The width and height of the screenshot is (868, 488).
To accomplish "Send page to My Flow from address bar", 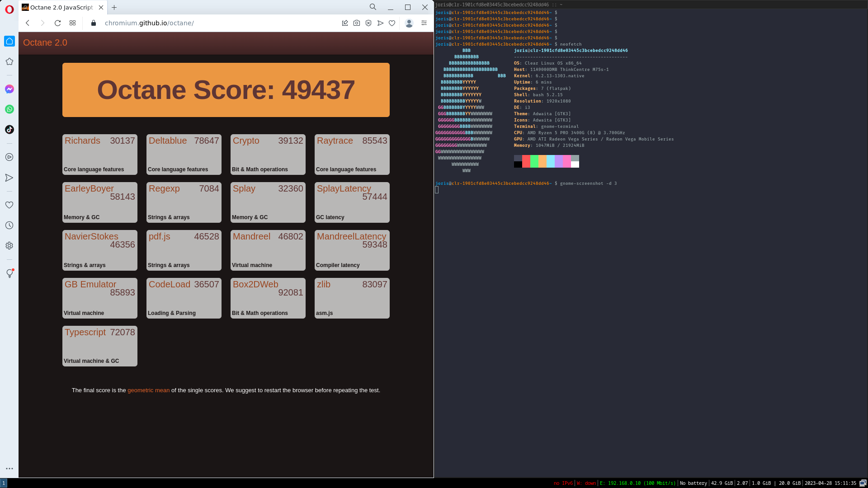I will coord(380,23).
